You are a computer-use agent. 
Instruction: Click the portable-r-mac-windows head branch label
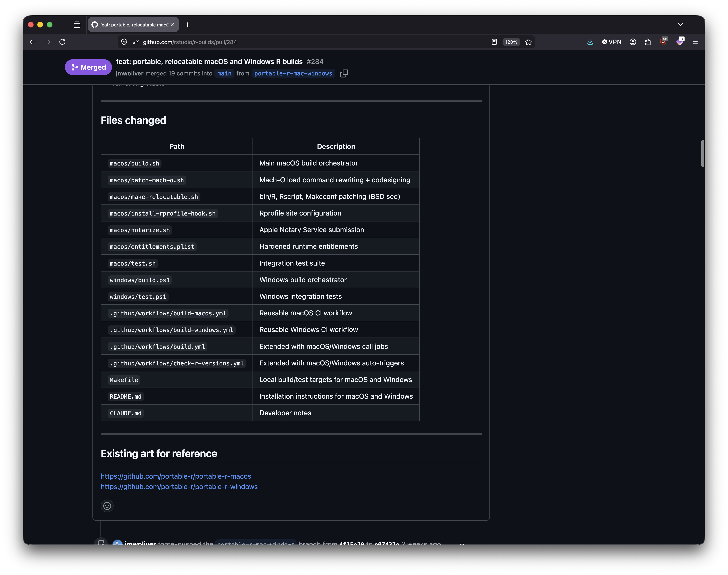coord(293,73)
